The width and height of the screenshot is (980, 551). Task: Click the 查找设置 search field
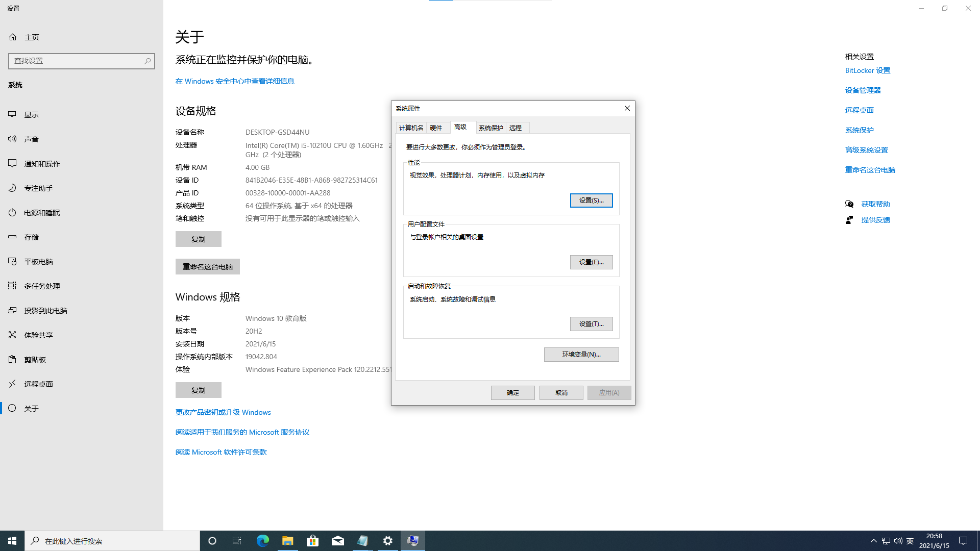click(x=77, y=61)
